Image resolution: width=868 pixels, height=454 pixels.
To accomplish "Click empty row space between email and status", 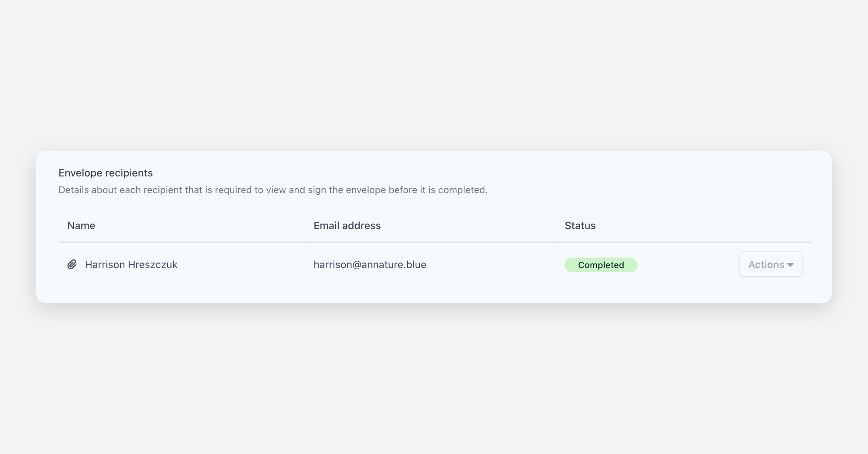I will 495,265.
